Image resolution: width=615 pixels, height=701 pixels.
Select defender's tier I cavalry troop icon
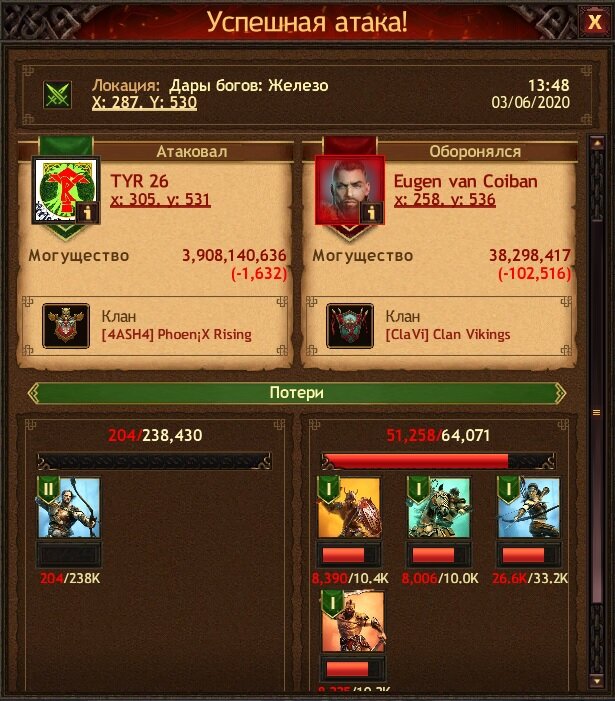(x=438, y=507)
